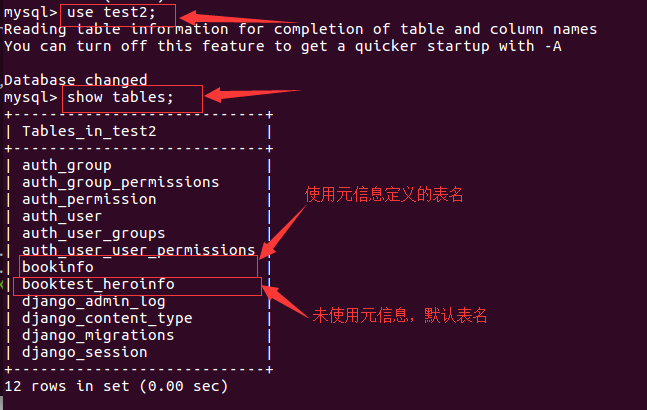
Task: Select the django_admin_log table row
Action: 93,301
